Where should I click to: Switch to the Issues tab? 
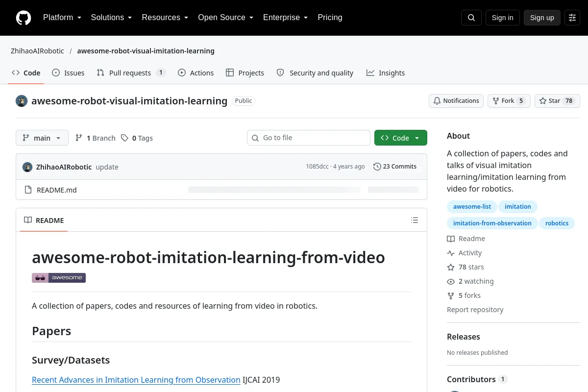click(x=68, y=73)
